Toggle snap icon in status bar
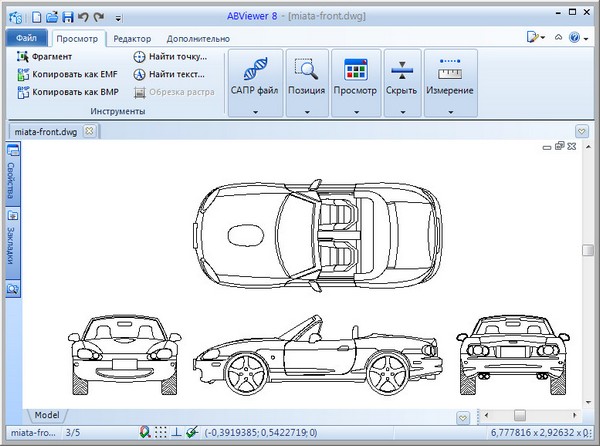The image size is (600, 446). click(145, 433)
